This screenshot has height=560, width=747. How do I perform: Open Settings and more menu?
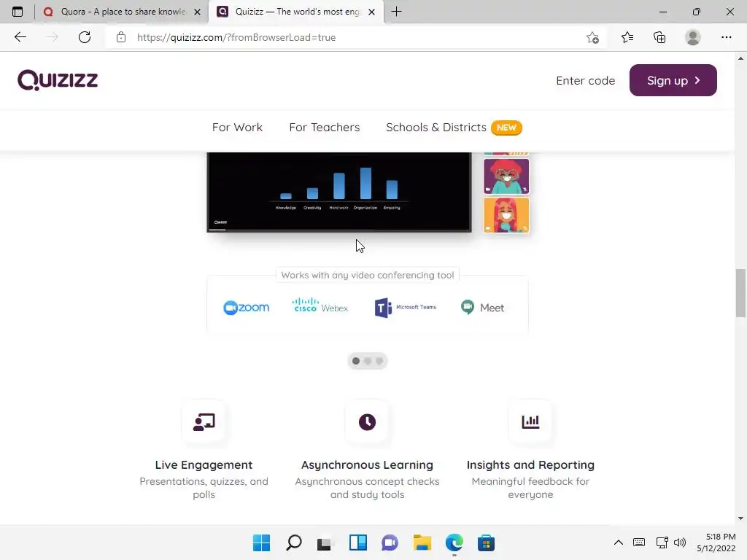coord(726,37)
